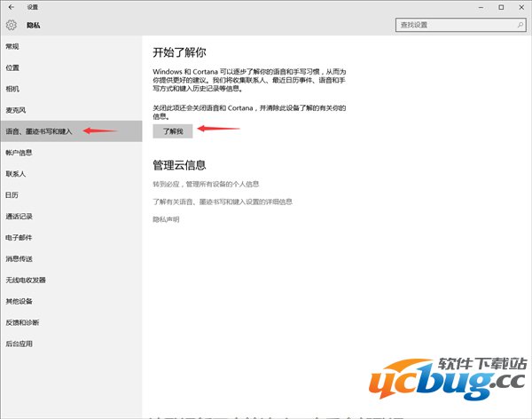Focus the 查找设置 search field
The height and width of the screenshot is (419, 532).
point(461,25)
